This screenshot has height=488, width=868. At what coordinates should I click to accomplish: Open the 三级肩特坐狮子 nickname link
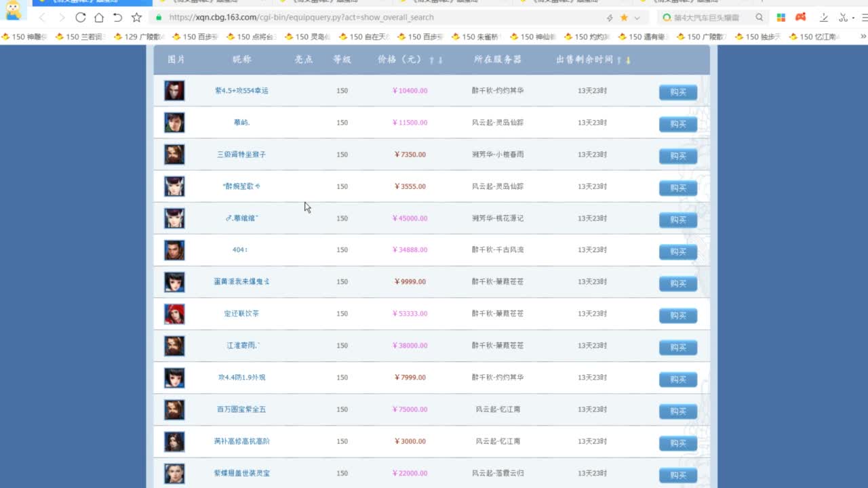pyautogui.click(x=241, y=155)
